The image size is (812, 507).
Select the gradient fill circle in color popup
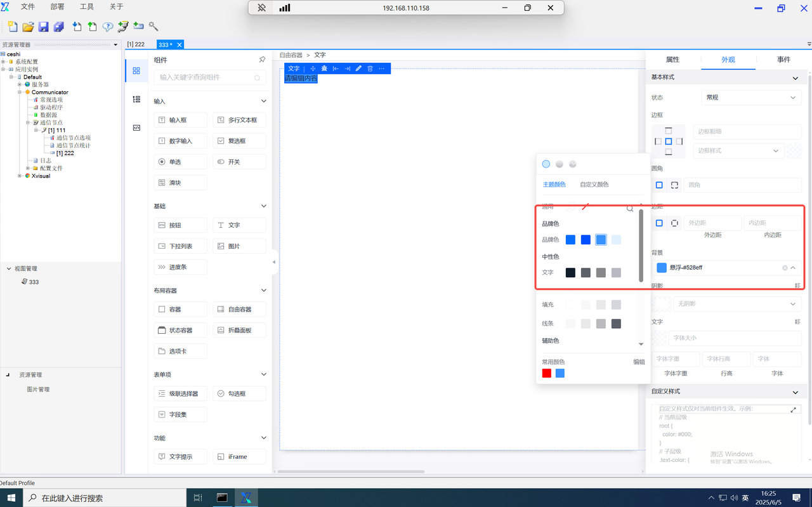pos(560,164)
